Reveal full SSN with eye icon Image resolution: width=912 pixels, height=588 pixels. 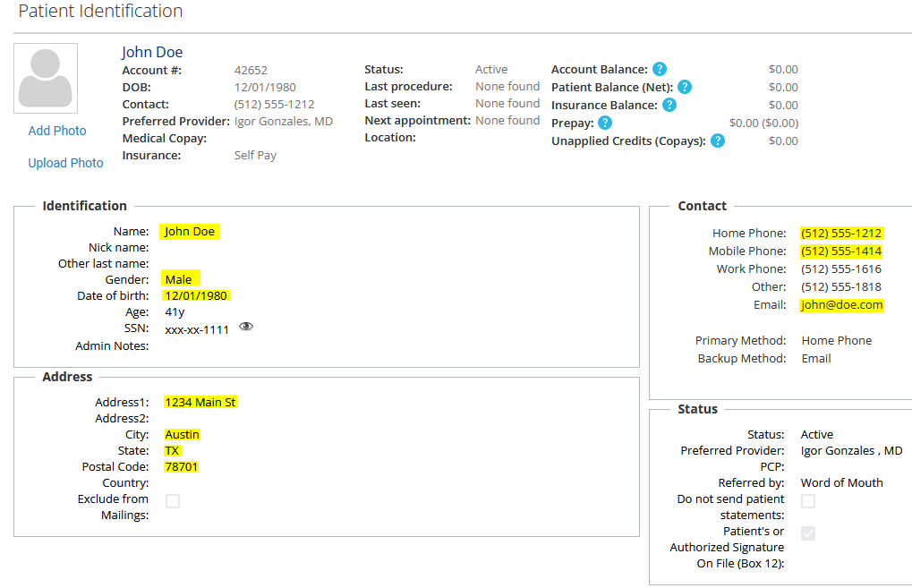pos(246,328)
